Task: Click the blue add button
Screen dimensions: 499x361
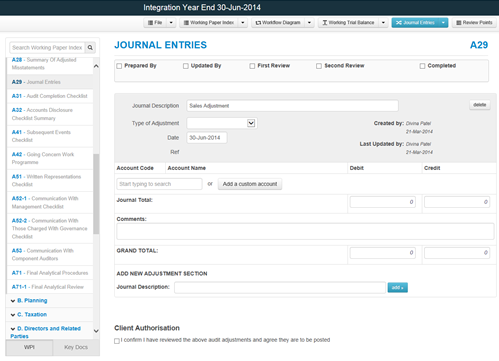Action: [x=397, y=287]
